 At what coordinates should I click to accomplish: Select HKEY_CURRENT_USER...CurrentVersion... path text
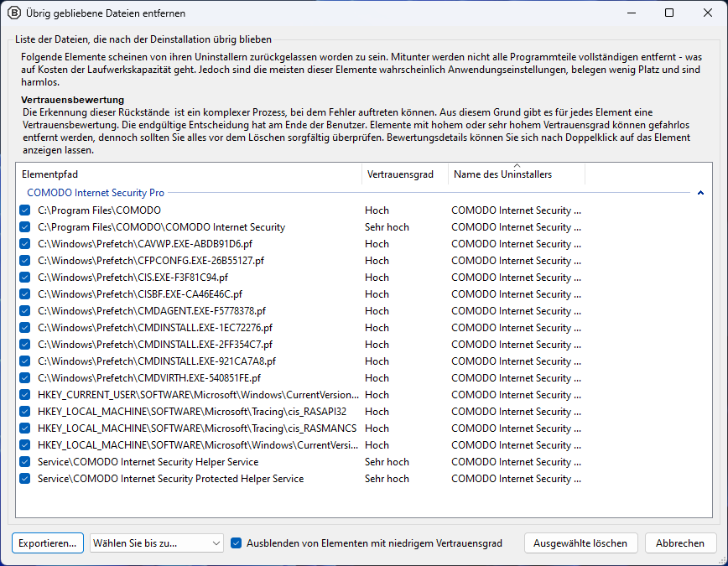pos(198,395)
